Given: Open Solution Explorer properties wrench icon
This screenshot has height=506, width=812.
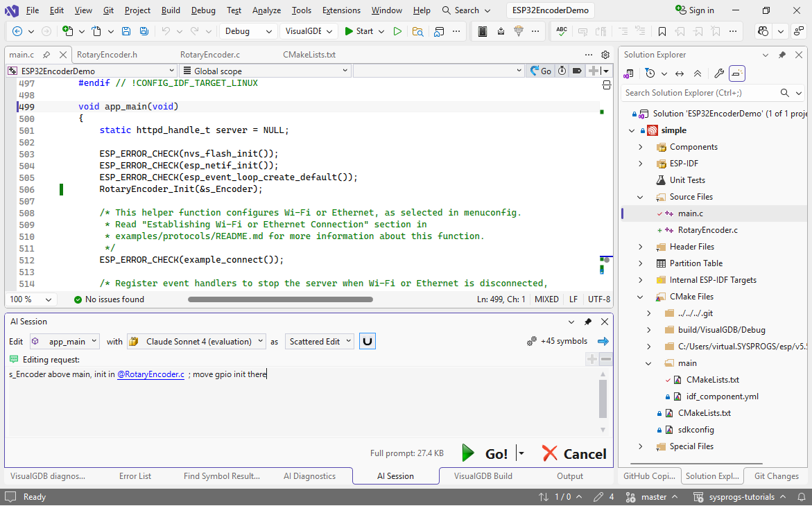Looking at the screenshot, I should click(719, 73).
